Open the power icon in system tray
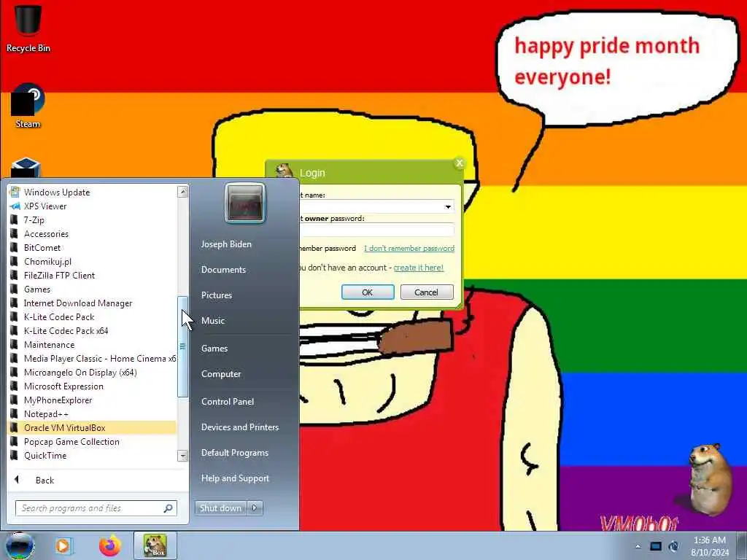This screenshot has width=747, height=560. [x=673, y=546]
